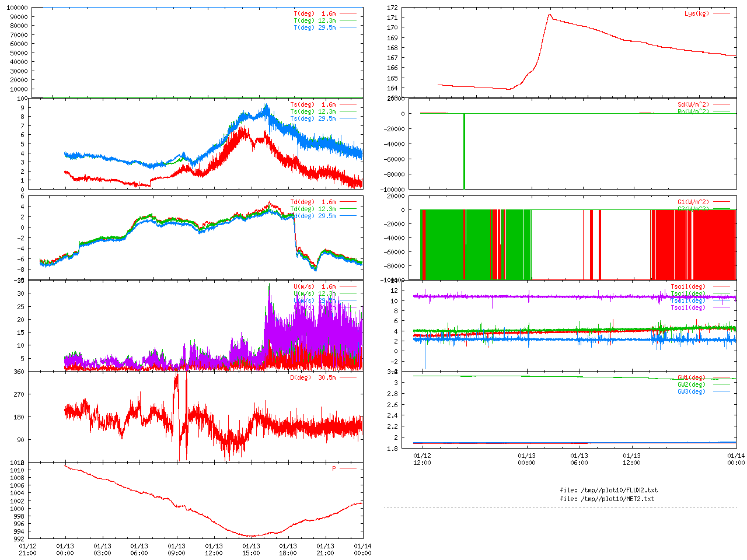This screenshot has height=560, width=747.
Task: Click the 'Td(deg) 1.6m' legend label
Action: (x=313, y=202)
